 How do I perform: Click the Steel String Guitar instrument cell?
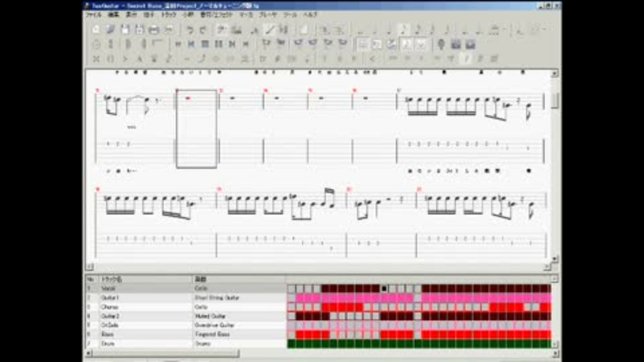[239, 298]
